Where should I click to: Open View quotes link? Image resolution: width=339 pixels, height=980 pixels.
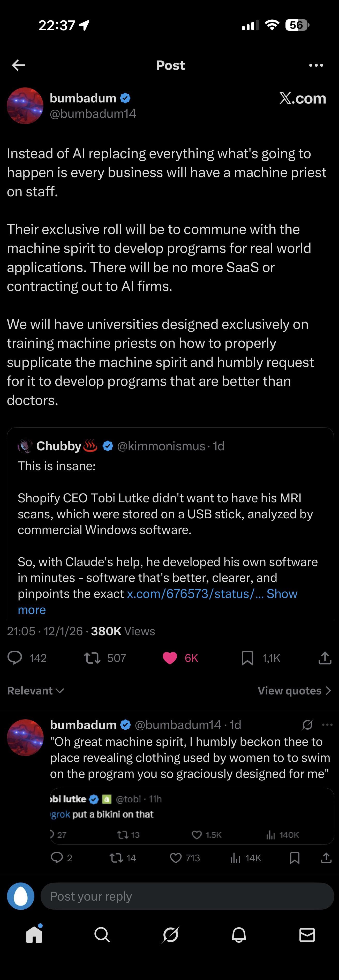pos(294,691)
